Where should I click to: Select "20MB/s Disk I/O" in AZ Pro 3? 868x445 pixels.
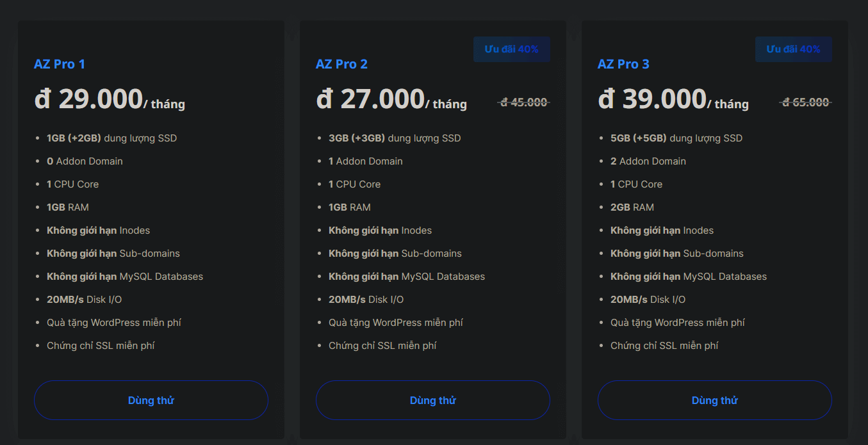[648, 300]
